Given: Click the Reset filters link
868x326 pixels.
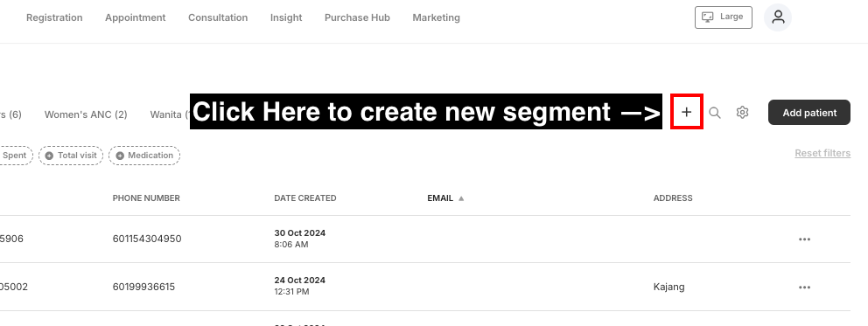Looking at the screenshot, I should click(822, 153).
